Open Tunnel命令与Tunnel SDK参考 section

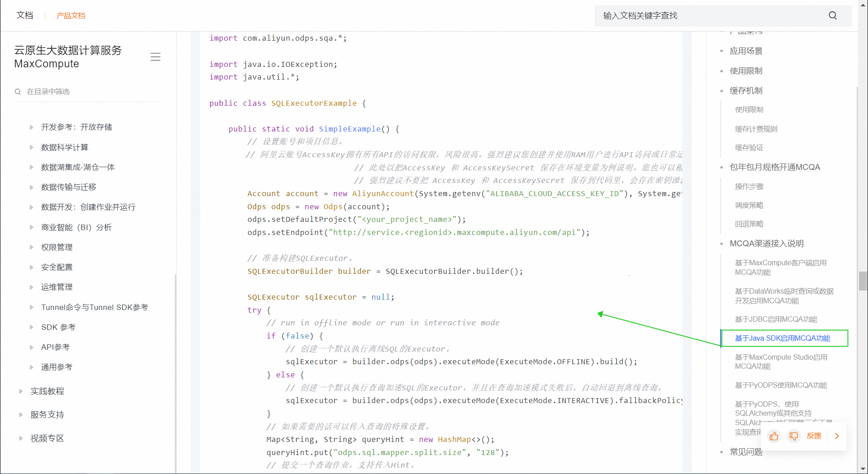[x=94, y=307]
